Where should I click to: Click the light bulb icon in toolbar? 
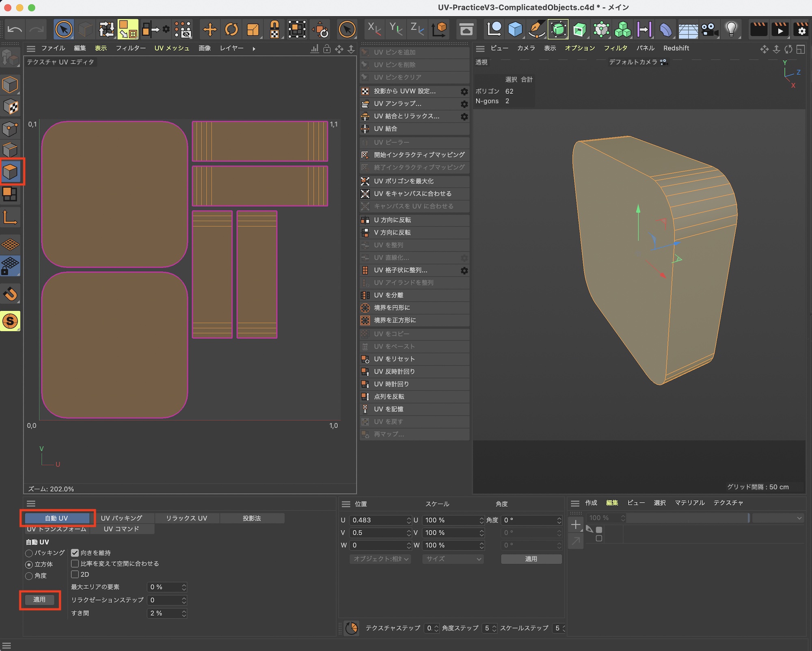pyautogui.click(x=731, y=29)
